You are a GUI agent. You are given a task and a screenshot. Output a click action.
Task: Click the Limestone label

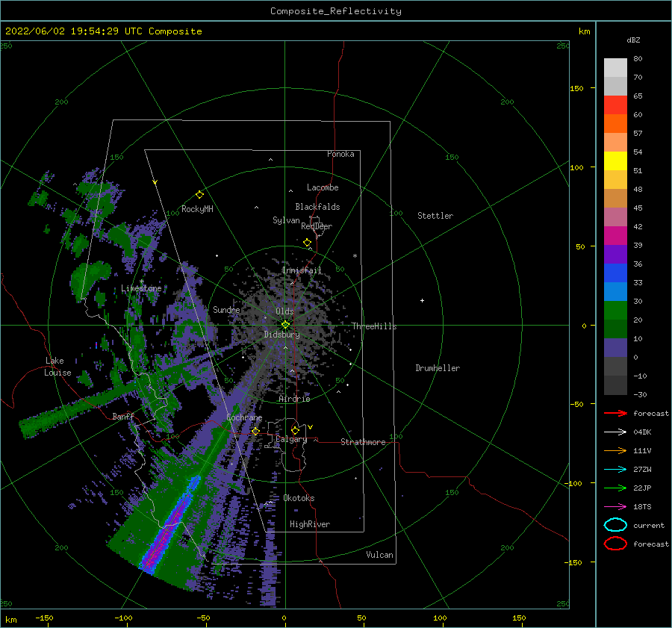141,288
